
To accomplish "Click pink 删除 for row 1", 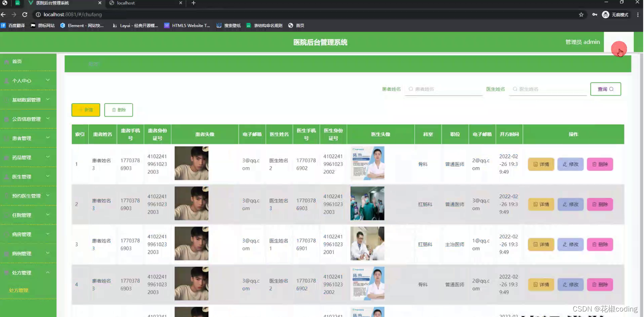I will [600, 164].
